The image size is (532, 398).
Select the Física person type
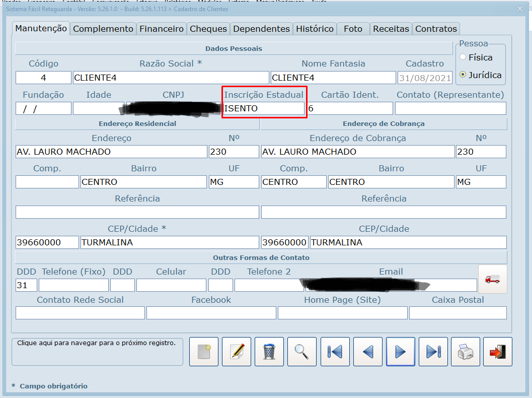(463, 57)
